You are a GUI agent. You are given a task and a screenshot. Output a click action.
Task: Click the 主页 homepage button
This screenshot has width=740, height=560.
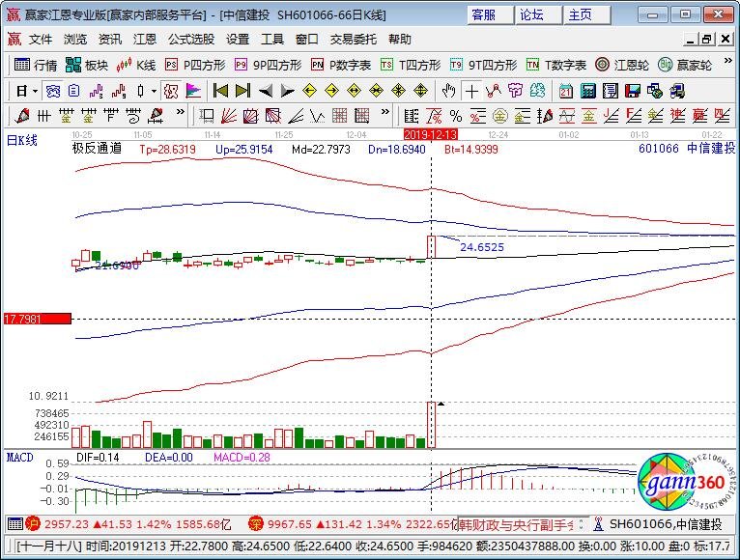587,14
